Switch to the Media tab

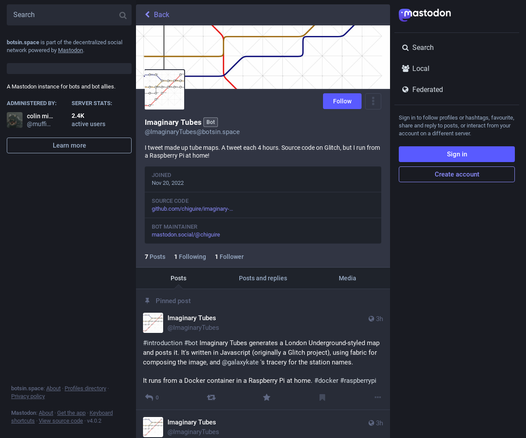click(x=347, y=278)
